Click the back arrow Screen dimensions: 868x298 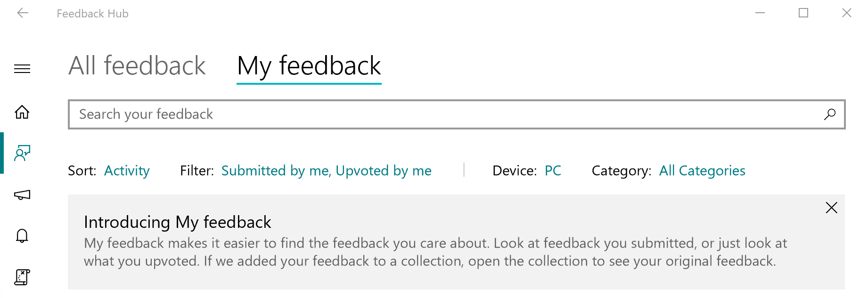pyautogui.click(x=23, y=13)
